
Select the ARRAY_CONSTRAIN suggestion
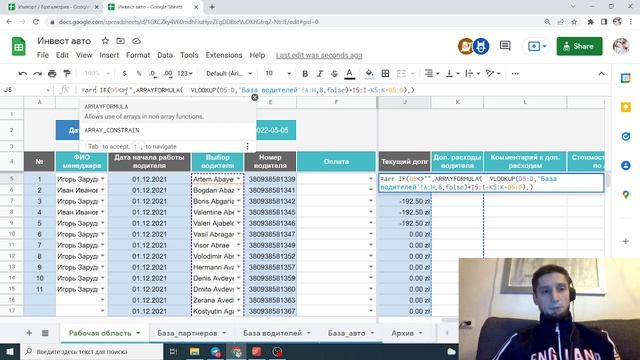pyautogui.click(x=168, y=130)
